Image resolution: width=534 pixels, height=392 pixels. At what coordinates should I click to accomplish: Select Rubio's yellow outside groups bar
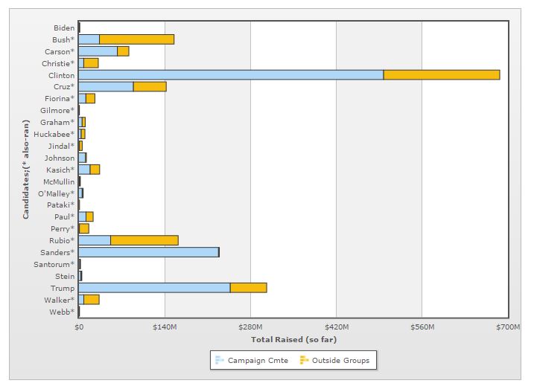click(x=144, y=240)
